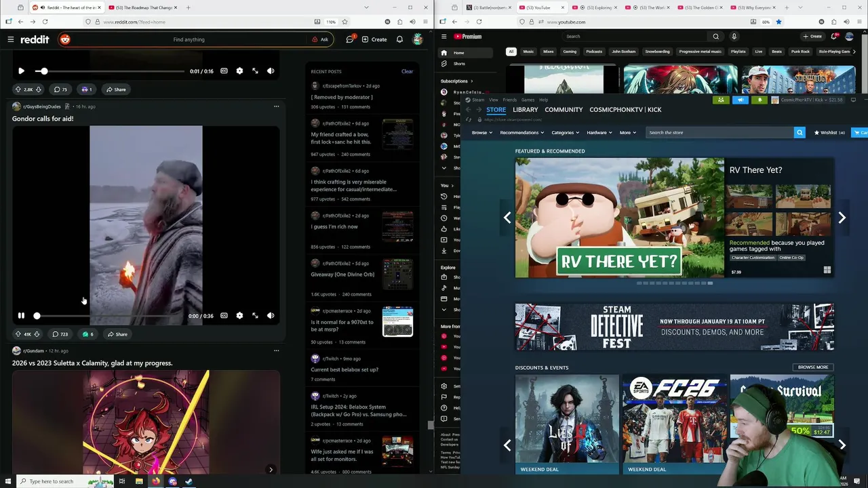Toggle closed captions on the Gondor video
The height and width of the screenshot is (488, 868).
point(224,315)
